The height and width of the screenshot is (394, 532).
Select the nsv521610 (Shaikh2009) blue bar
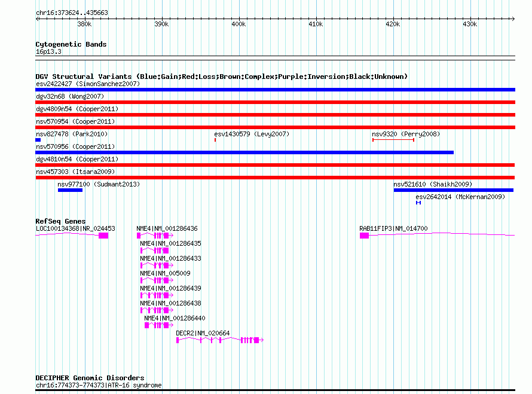click(453, 190)
